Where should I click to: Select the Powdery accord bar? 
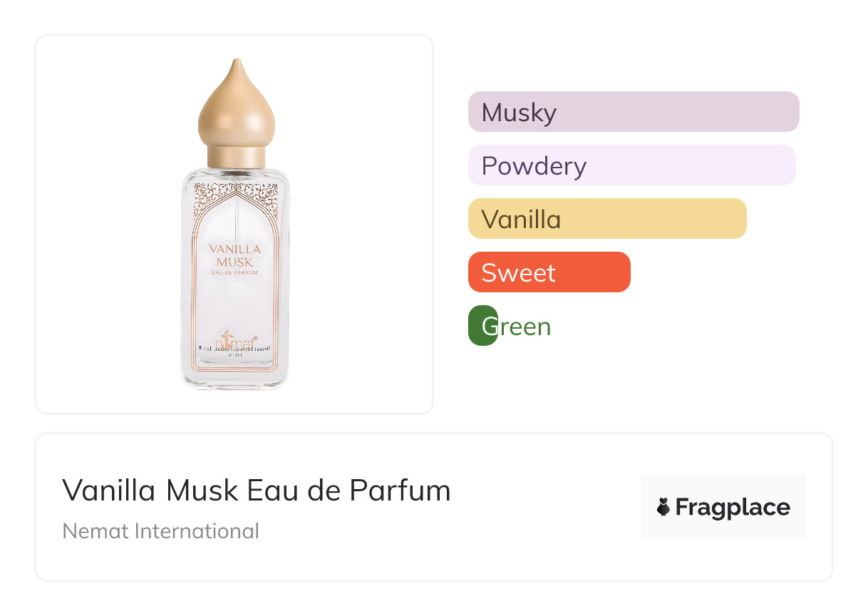click(x=631, y=165)
